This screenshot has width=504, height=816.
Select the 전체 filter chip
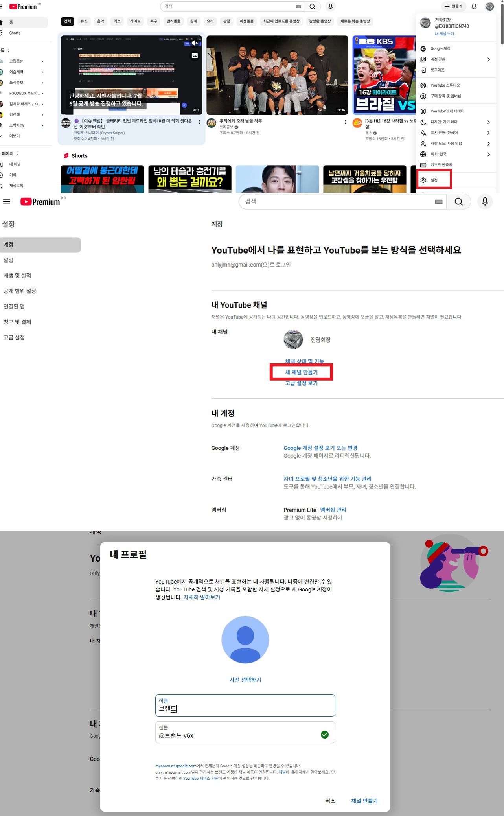point(68,21)
